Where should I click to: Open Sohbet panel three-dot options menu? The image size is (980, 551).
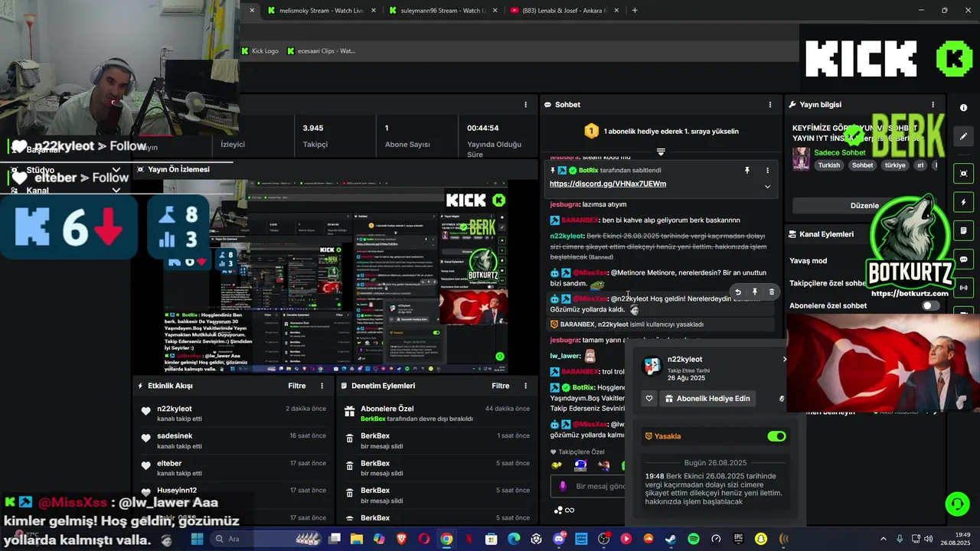[x=770, y=105]
